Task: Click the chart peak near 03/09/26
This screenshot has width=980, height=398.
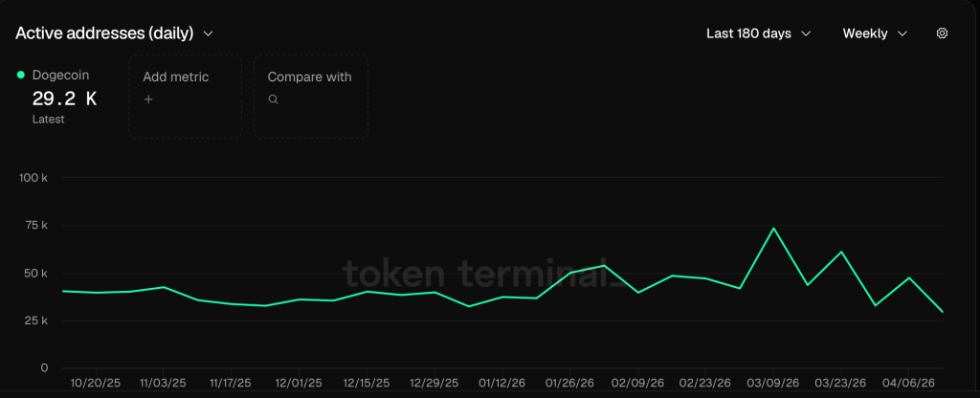Action: point(773,229)
